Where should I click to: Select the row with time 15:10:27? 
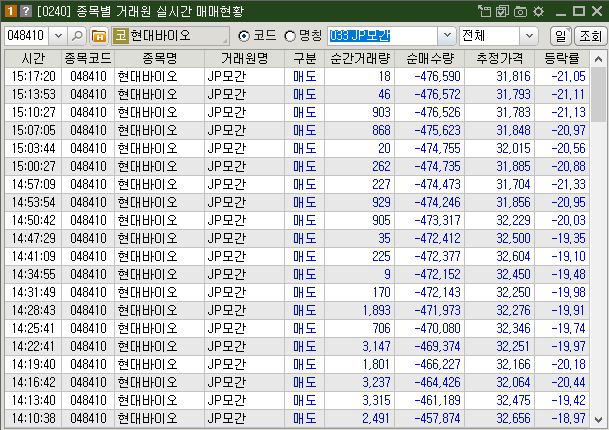click(297, 113)
